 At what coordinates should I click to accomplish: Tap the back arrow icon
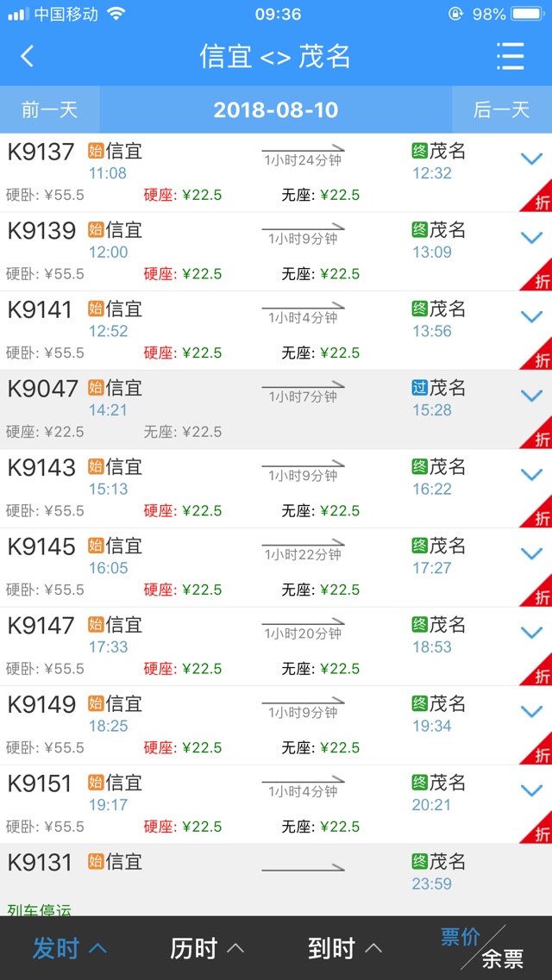(27, 56)
